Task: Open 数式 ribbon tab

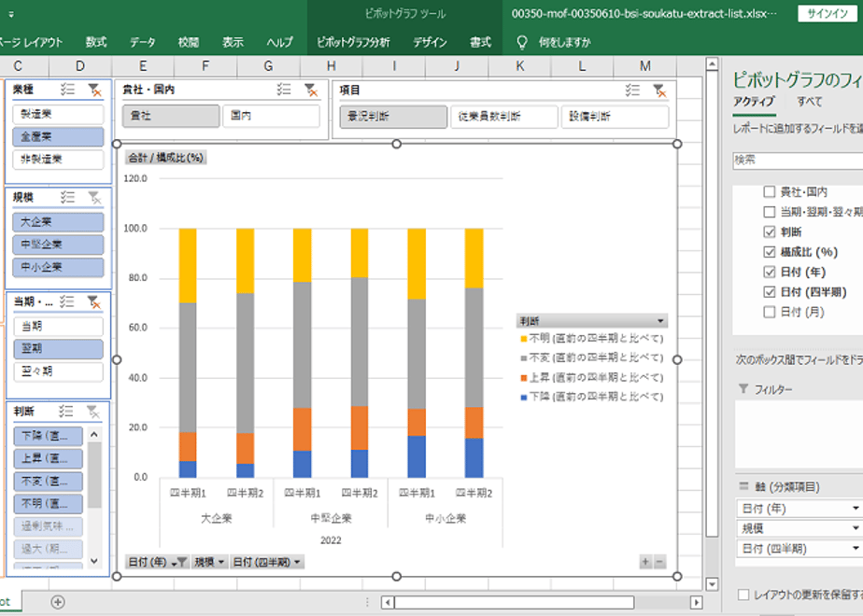Action: tap(96, 42)
